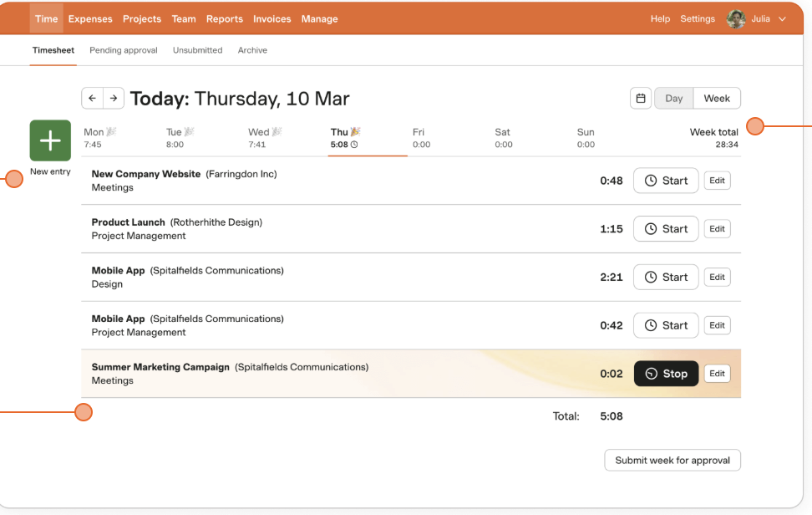Edit the Product Launch entry
Viewport: 812px width, 515px height.
[717, 228]
